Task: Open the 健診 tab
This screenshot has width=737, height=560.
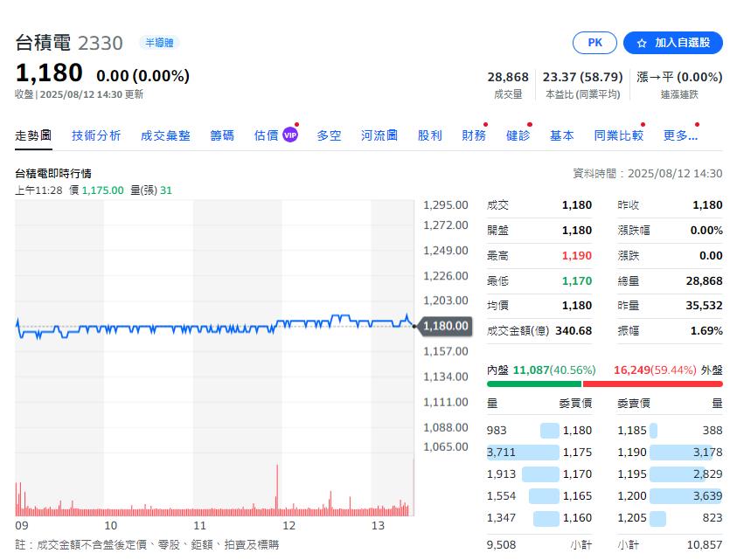Action: click(518, 135)
